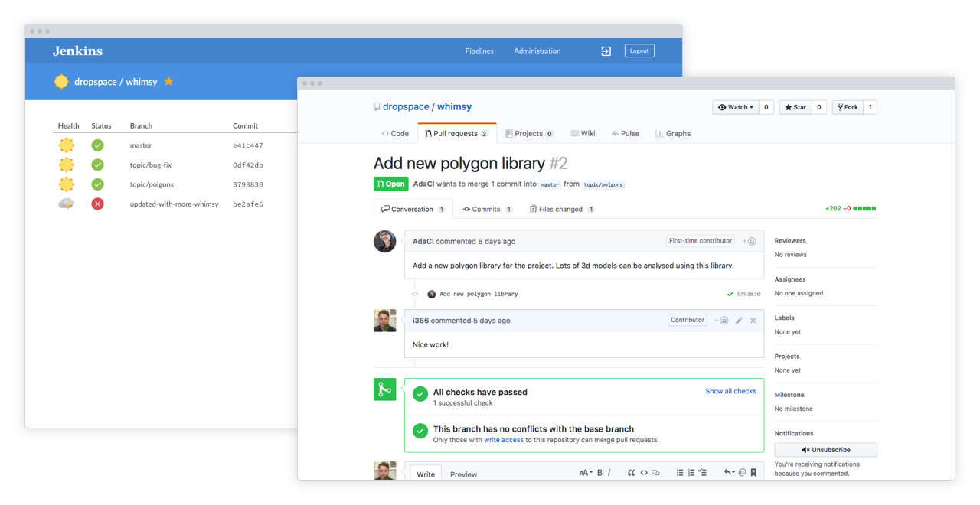This screenshot has width=980, height=505.
Task: Insert a link with the hyperlink icon
Action: pos(656,472)
